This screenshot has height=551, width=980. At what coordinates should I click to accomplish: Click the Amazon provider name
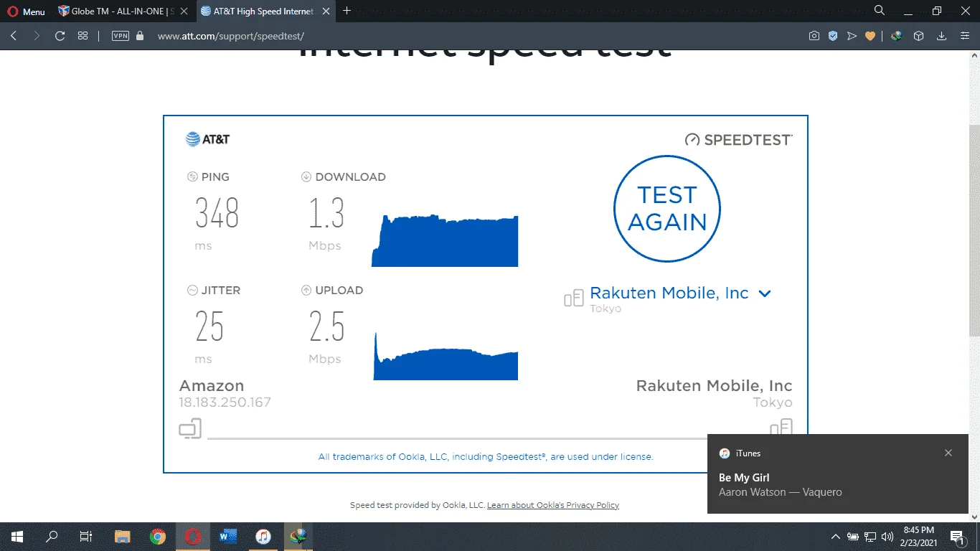pos(212,386)
